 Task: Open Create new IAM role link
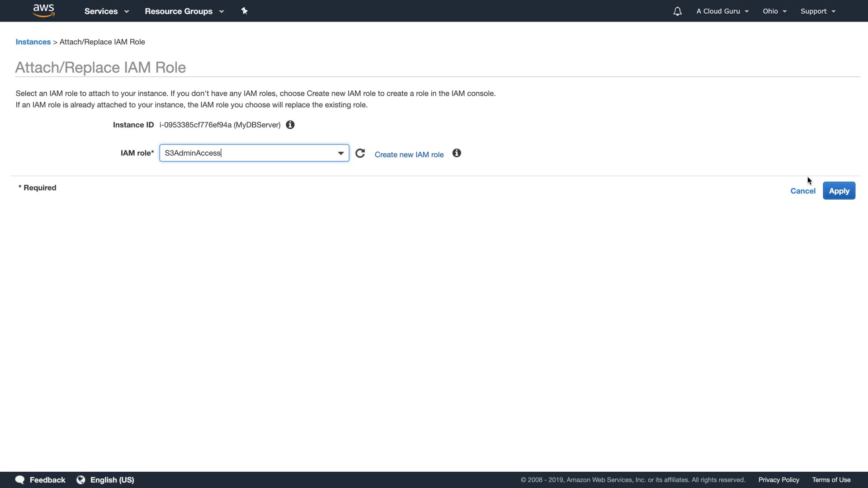tap(409, 155)
